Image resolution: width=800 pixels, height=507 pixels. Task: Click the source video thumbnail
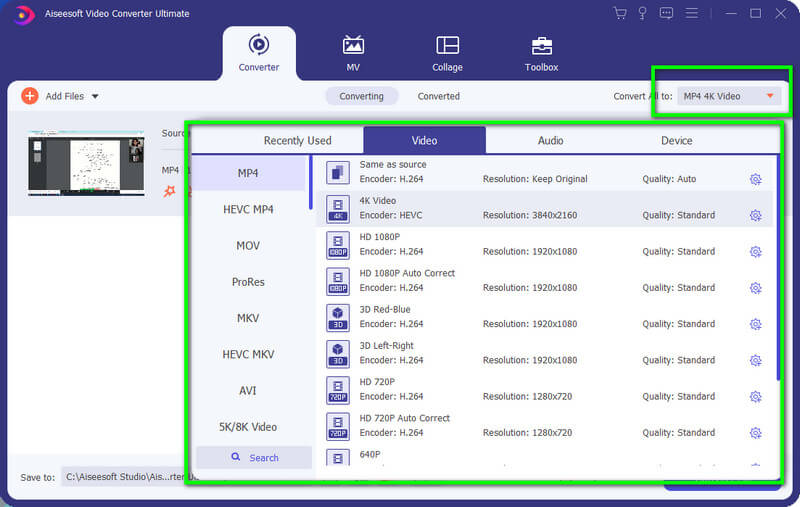[x=86, y=161]
